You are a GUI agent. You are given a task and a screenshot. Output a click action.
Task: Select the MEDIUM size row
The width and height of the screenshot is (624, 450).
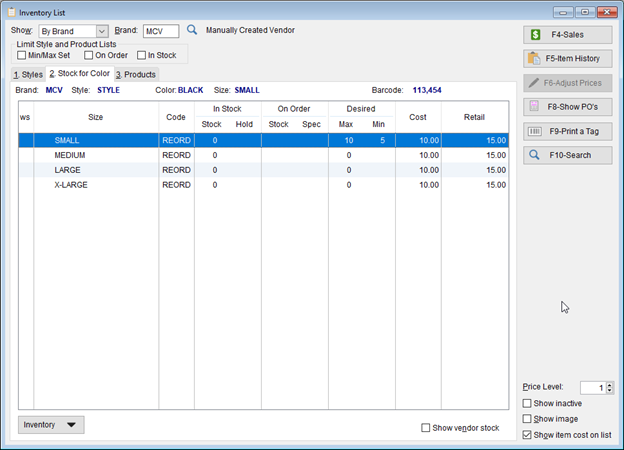coord(69,155)
